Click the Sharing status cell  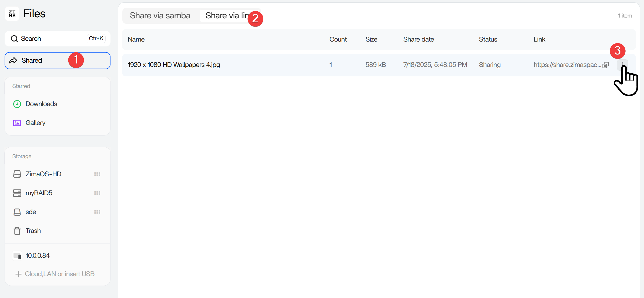490,65
